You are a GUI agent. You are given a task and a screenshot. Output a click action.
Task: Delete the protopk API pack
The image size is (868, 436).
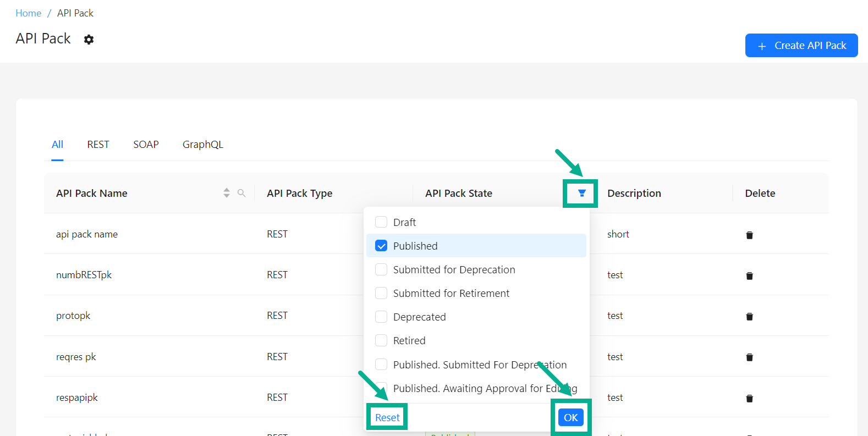point(749,317)
